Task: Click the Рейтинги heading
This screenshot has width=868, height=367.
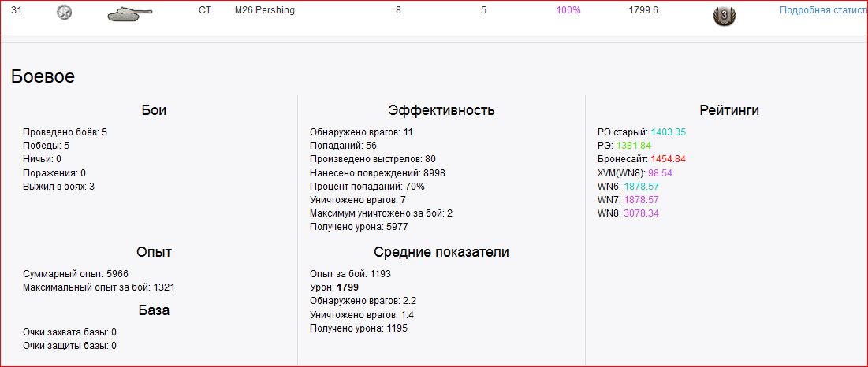Action: (729, 110)
